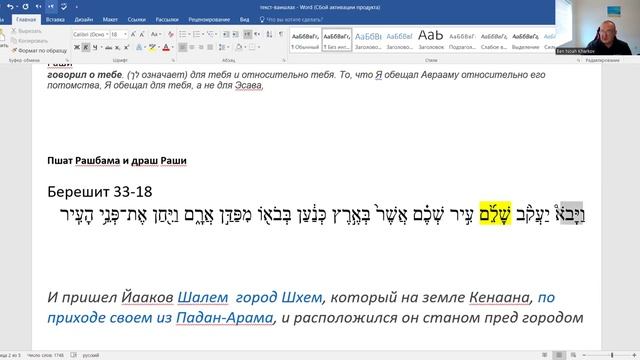Click the Tell Me lightbulb search box
The width and height of the screenshot is (640, 360).
click(x=291, y=20)
